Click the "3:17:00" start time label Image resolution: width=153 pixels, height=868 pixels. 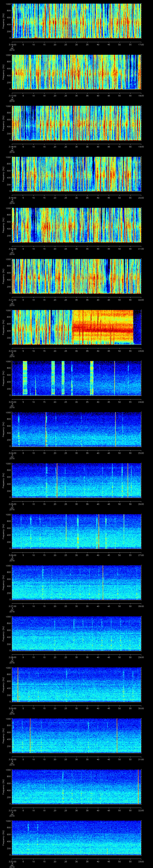click(12, 96)
